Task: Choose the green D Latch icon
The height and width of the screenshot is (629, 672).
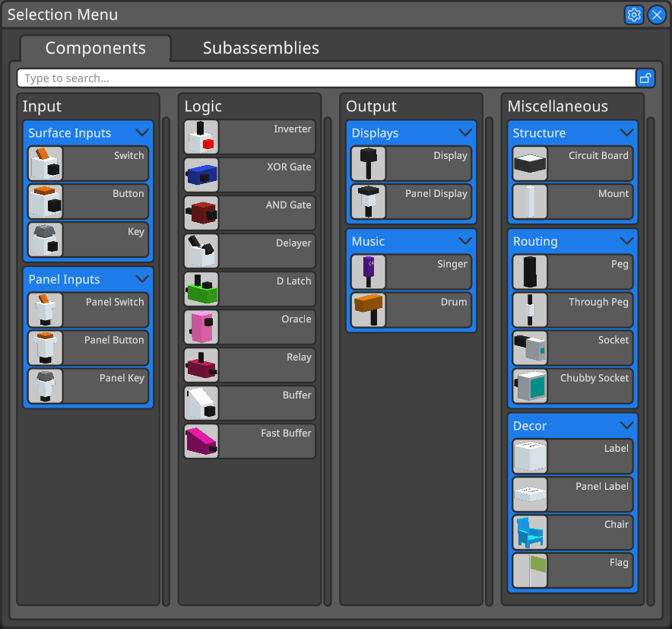Action: [x=201, y=290]
